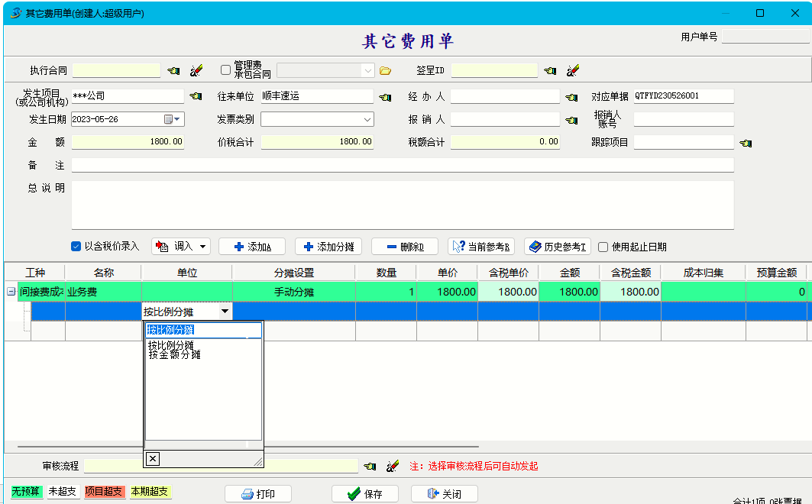
Task: Click the lookup icon next to 经办人
Action: pos(571,97)
